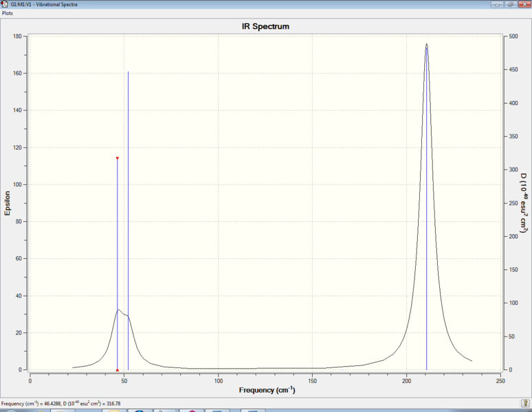Viewport: 532px width, 412px height.
Task: Click the '250' tick on frequency axis
Action: coord(500,381)
